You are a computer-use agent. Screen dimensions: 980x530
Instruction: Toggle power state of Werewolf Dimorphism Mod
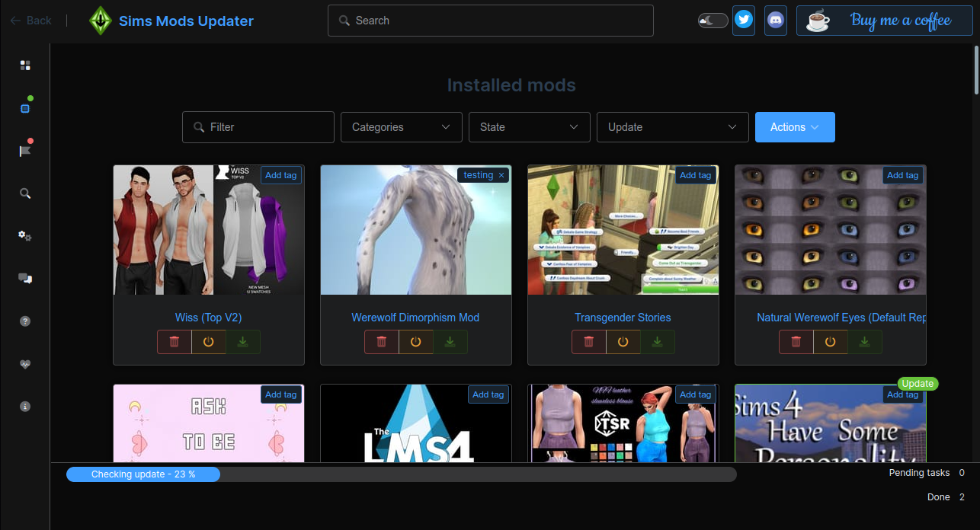pos(415,342)
